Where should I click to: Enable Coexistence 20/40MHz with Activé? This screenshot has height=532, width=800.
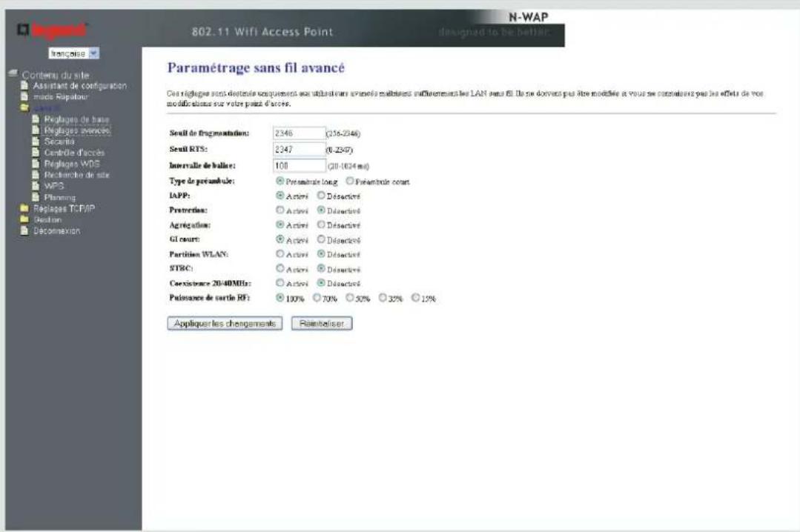point(280,282)
